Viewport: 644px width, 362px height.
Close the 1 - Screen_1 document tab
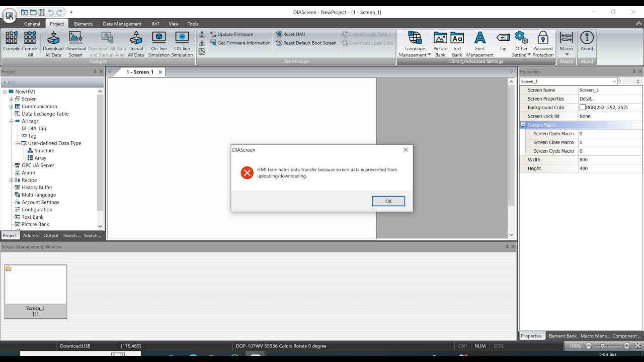pyautogui.click(x=160, y=72)
